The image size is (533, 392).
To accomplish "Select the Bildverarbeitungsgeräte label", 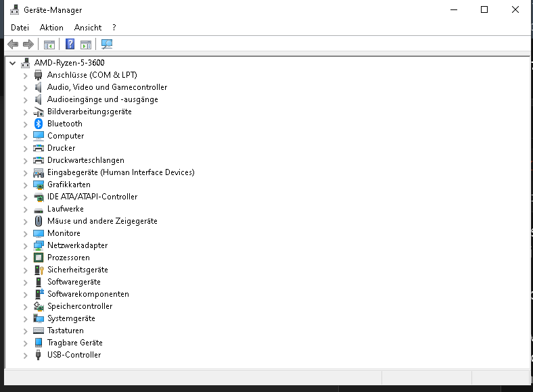I will tap(89, 112).
